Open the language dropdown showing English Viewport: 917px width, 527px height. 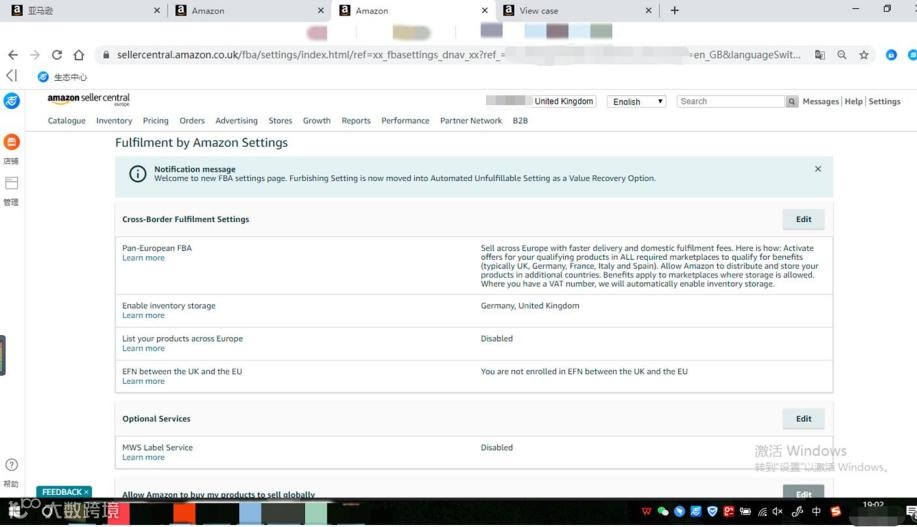coord(636,102)
